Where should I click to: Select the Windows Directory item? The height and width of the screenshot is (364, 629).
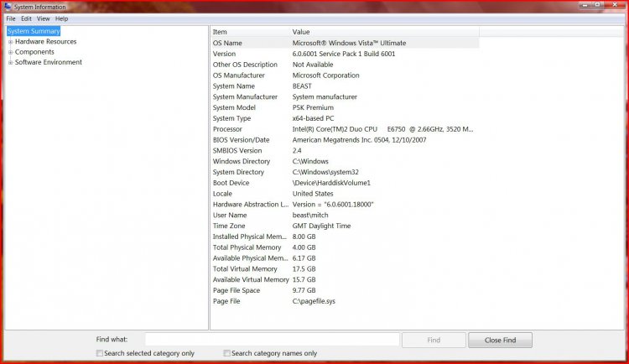click(242, 161)
